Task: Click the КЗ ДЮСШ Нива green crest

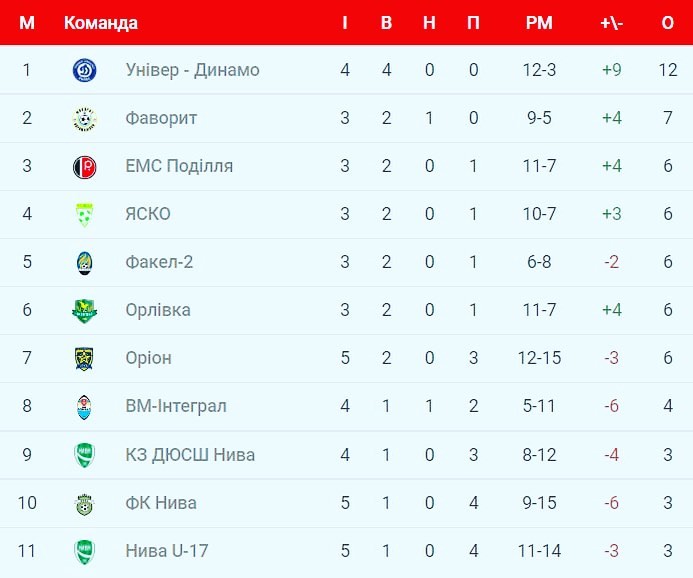Action: click(x=84, y=454)
